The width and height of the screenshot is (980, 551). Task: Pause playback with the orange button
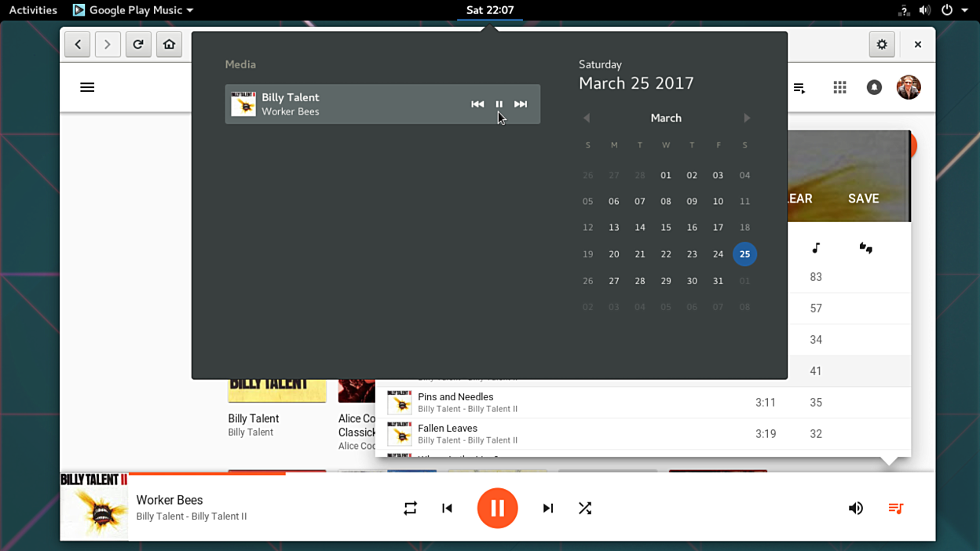[x=497, y=508]
